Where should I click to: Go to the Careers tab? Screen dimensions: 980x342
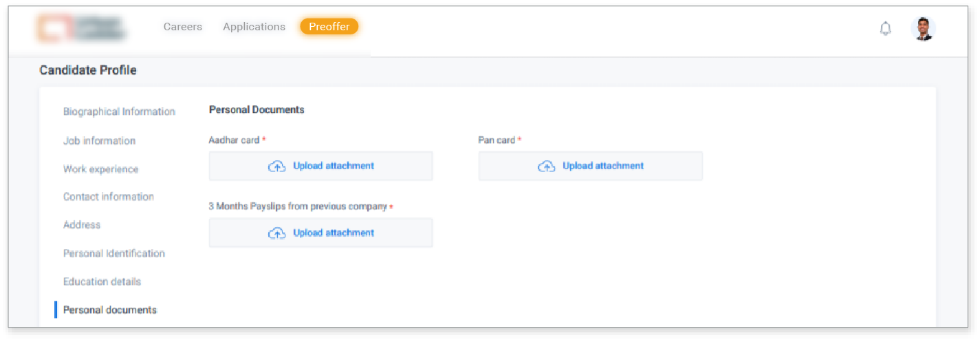tap(183, 27)
